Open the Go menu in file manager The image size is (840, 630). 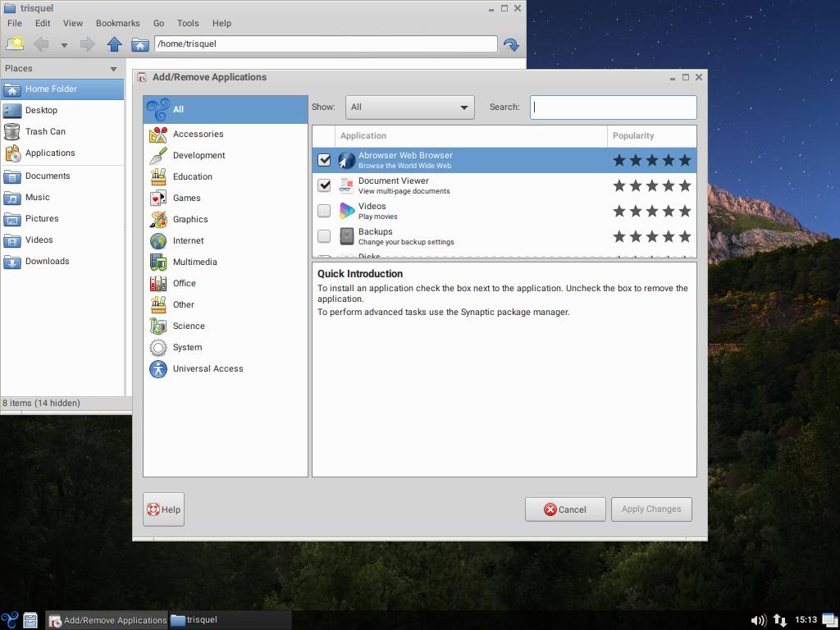pyautogui.click(x=158, y=23)
